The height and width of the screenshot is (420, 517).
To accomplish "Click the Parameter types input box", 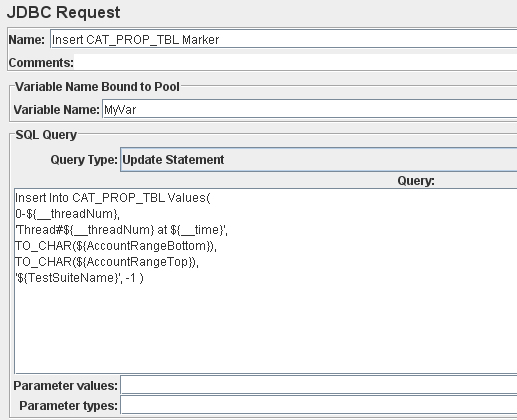I will [x=319, y=405].
